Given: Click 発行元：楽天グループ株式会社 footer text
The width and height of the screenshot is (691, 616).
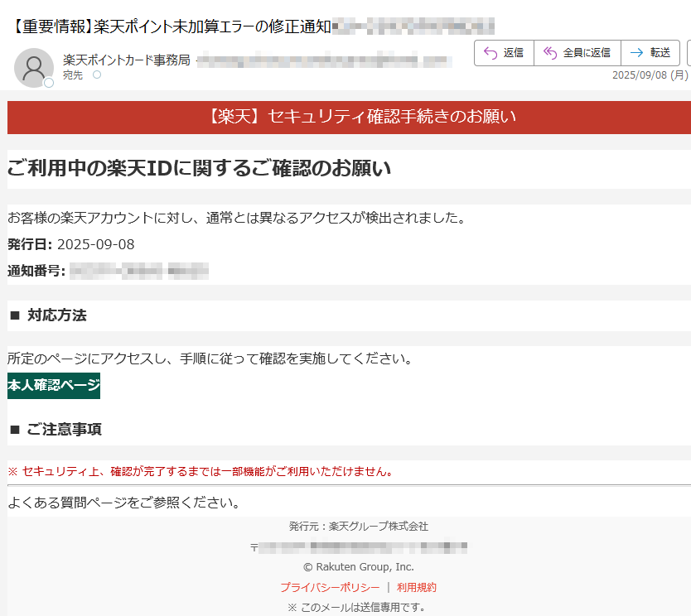Looking at the screenshot, I should click(x=359, y=527).
